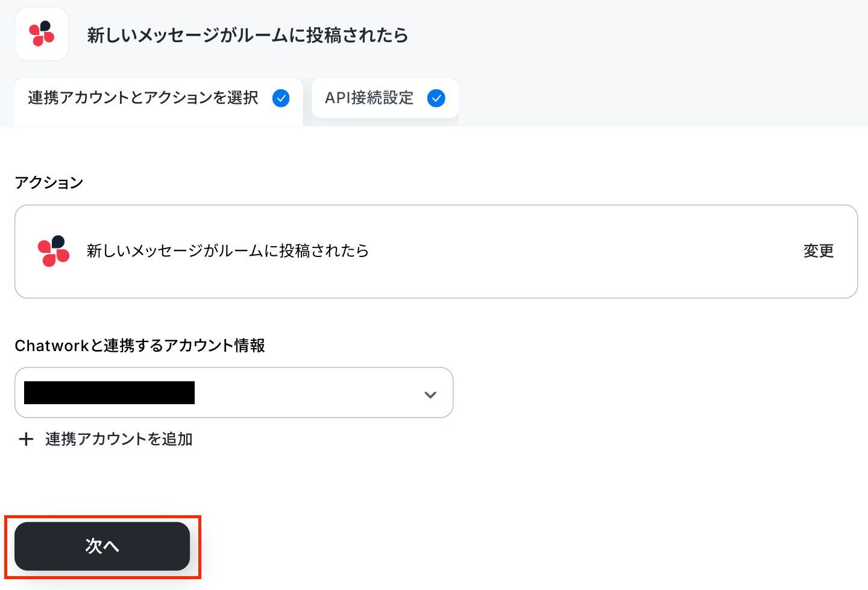Click the Chatworkと連携するアカウント情報 label

[x=140, y=346]
